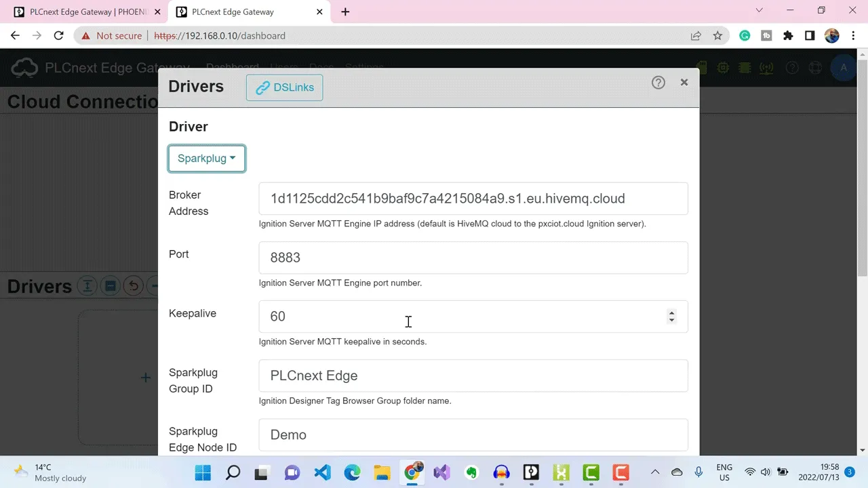The height and width of the screenshot is (488, 868).
Task: Click the collapse panel icon beside Drivers heading
Action: pyautogui.click(x=111, y=286)
